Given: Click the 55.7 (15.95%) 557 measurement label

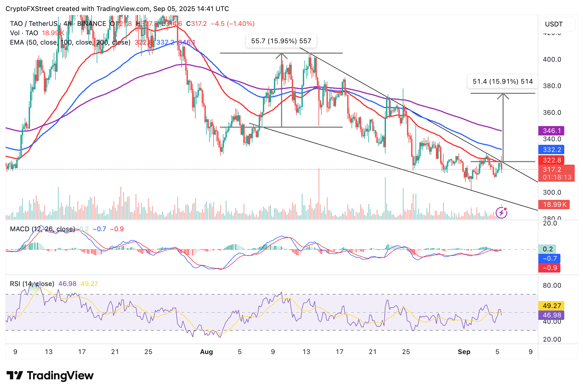Looking at the screenshot, I should (x=281, y=41).
